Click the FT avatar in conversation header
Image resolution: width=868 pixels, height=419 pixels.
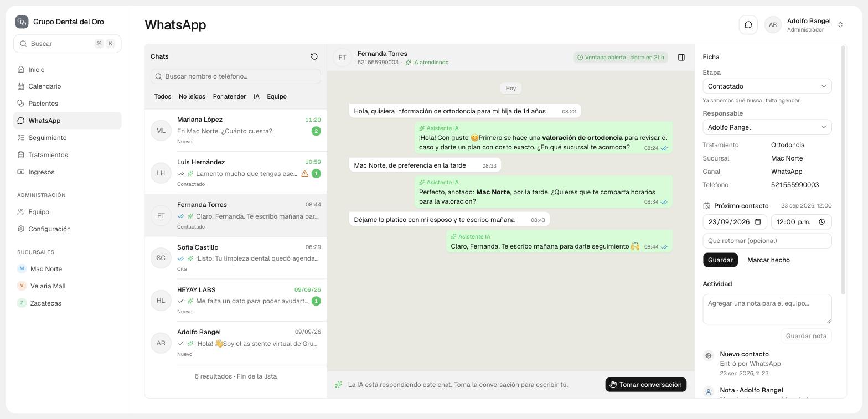(342, 58)
